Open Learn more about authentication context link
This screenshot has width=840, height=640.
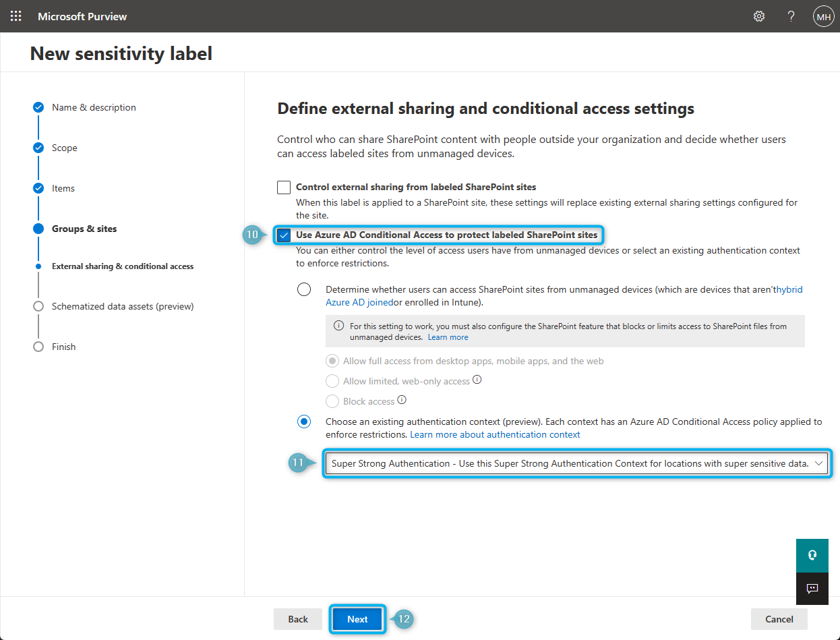click(x=495, y=435)
